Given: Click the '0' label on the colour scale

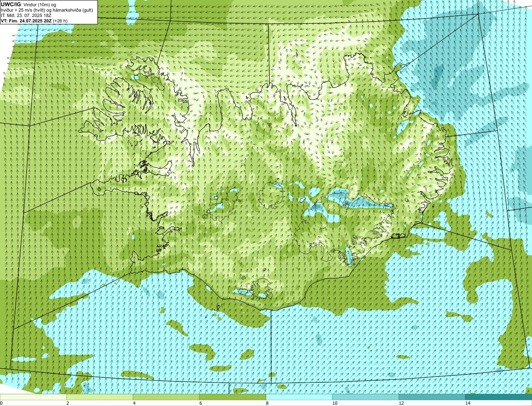Looking at the screenshot, I should click(1, 403).
